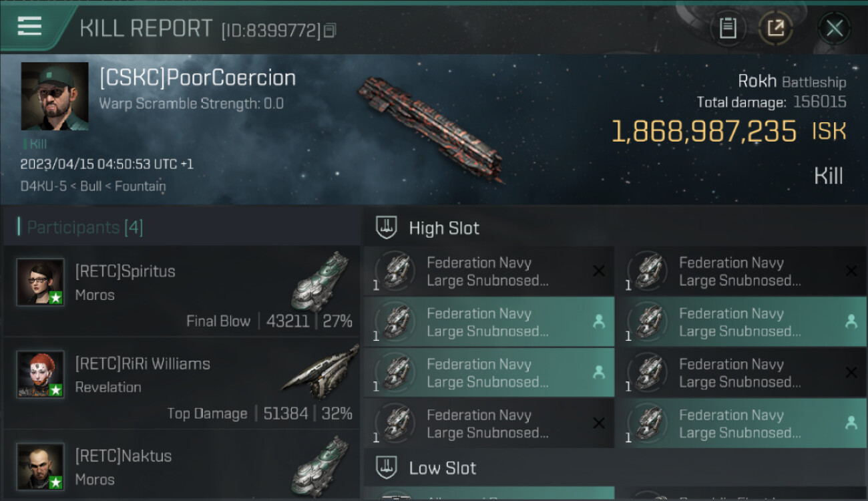Close the kill report window
The height and width of the screenshot is (501, 868).
834,28
